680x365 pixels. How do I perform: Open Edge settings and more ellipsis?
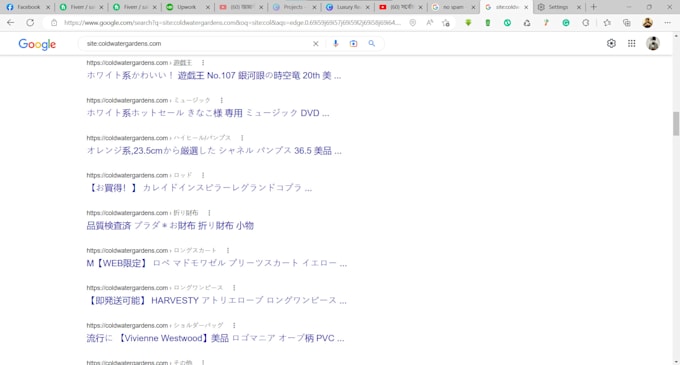pyautogui.click(x=667, y=23)
